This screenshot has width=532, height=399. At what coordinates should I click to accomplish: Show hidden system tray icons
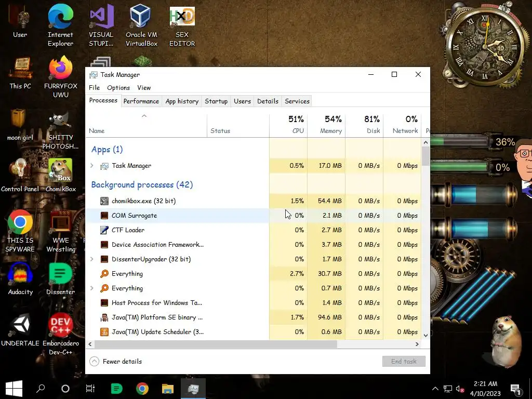435,389
